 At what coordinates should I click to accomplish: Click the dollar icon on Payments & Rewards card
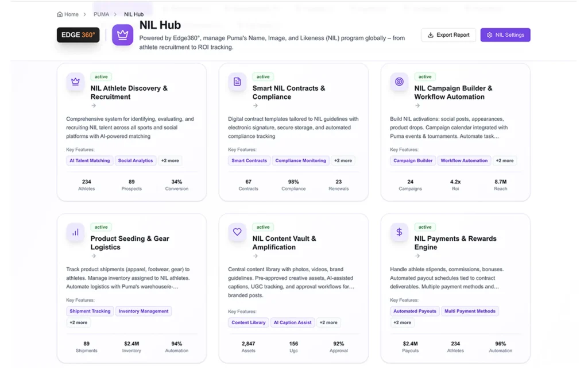tap(399, 232)
